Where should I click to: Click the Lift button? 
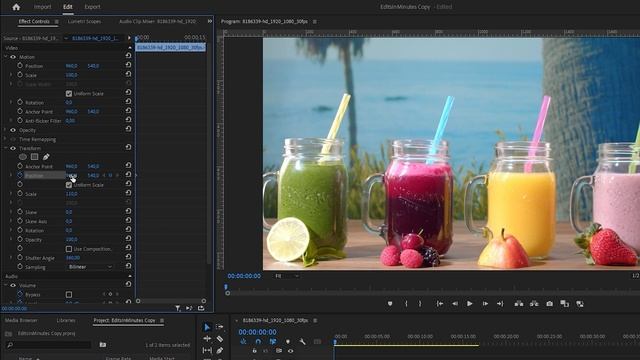(519, 304)
